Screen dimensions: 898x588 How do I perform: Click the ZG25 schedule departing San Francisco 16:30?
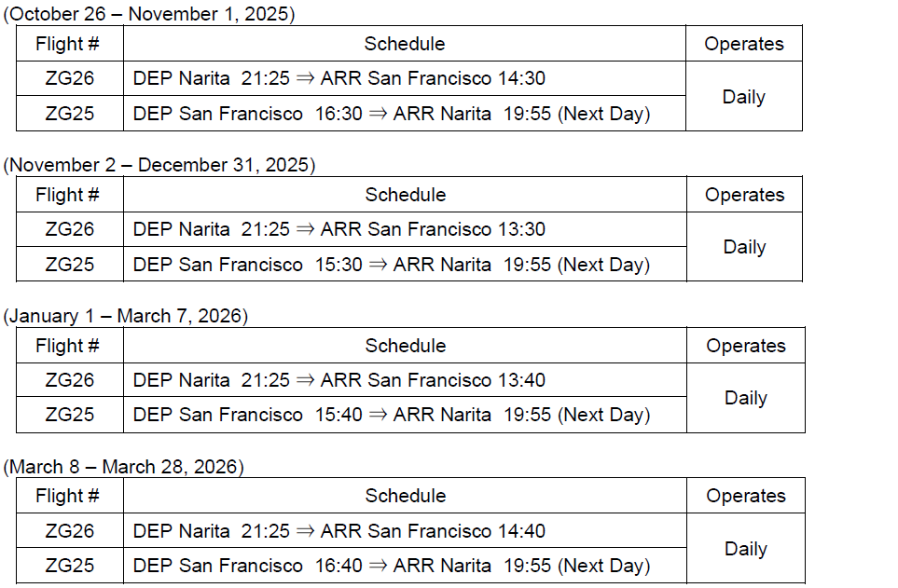391,114
